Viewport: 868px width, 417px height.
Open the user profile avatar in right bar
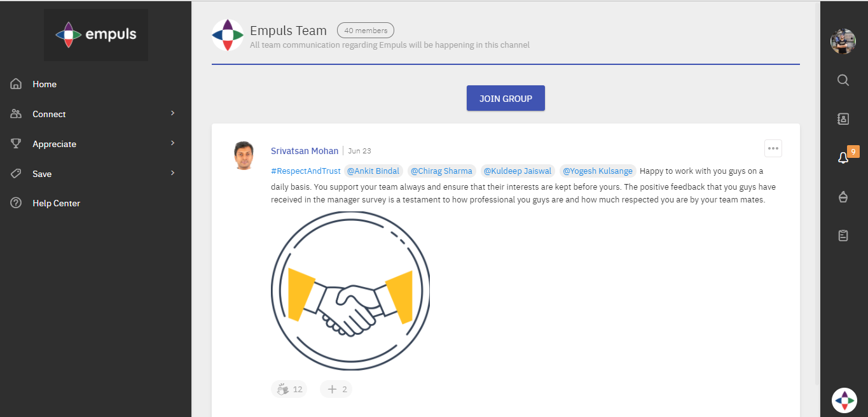(x=843, y=41)
